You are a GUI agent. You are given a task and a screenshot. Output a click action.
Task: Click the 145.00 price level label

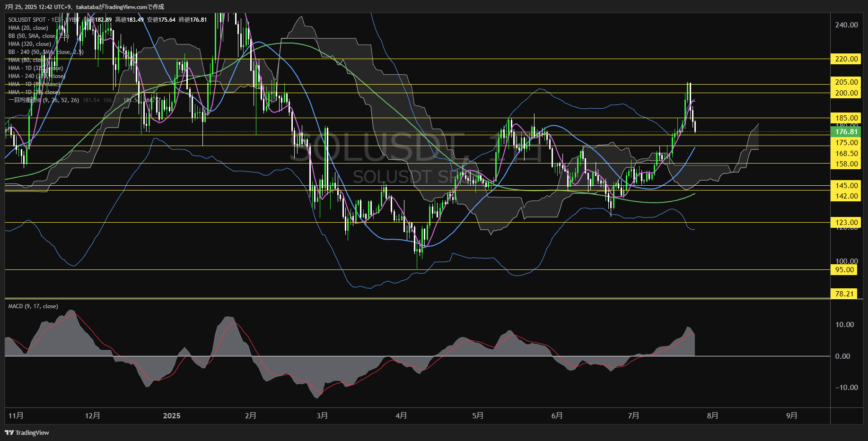pyautogui.click(x=845, y=186)
